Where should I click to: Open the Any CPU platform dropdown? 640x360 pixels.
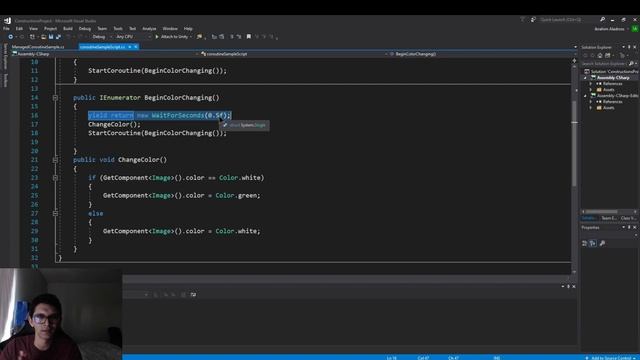pos(133,37)
